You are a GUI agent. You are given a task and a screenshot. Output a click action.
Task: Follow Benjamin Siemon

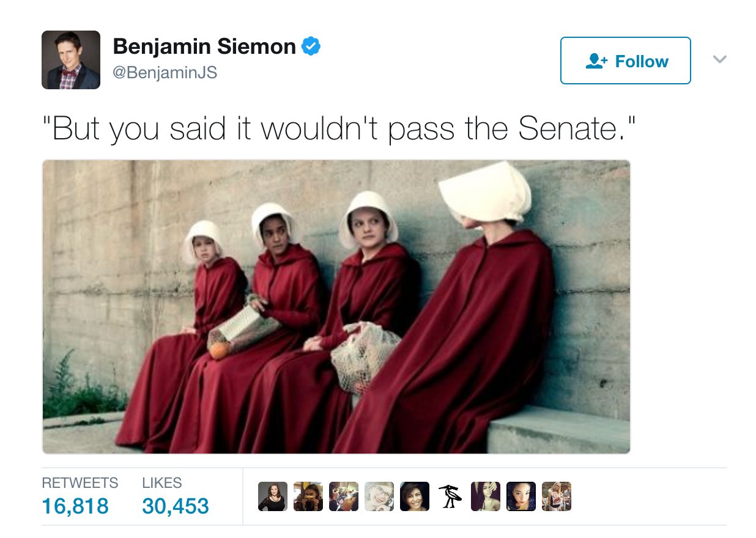[x=626, y=61]
